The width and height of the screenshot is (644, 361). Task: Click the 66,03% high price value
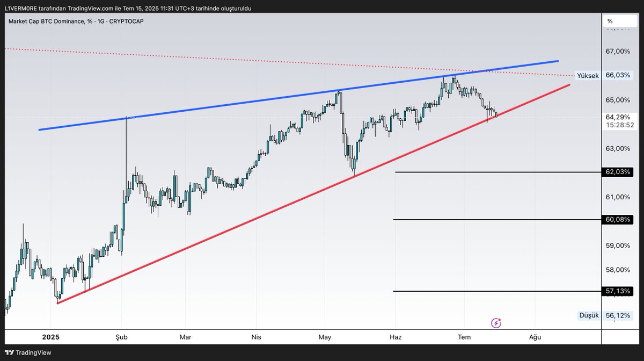pos(617,75)
